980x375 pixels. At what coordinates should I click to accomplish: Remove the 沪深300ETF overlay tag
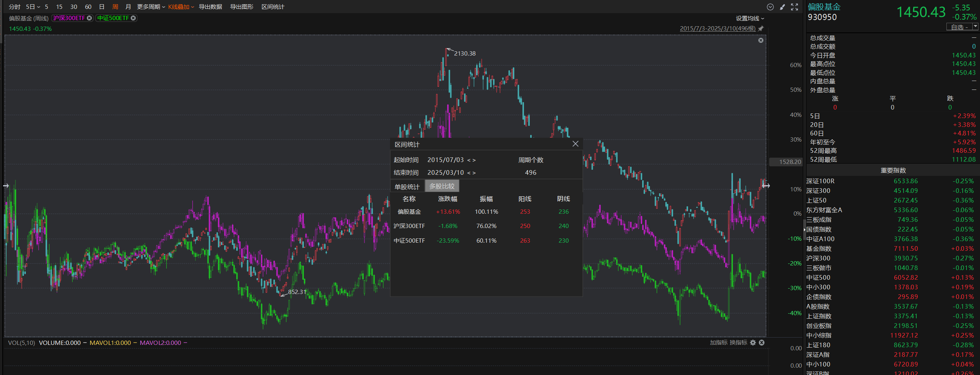[x=89, y=18]
